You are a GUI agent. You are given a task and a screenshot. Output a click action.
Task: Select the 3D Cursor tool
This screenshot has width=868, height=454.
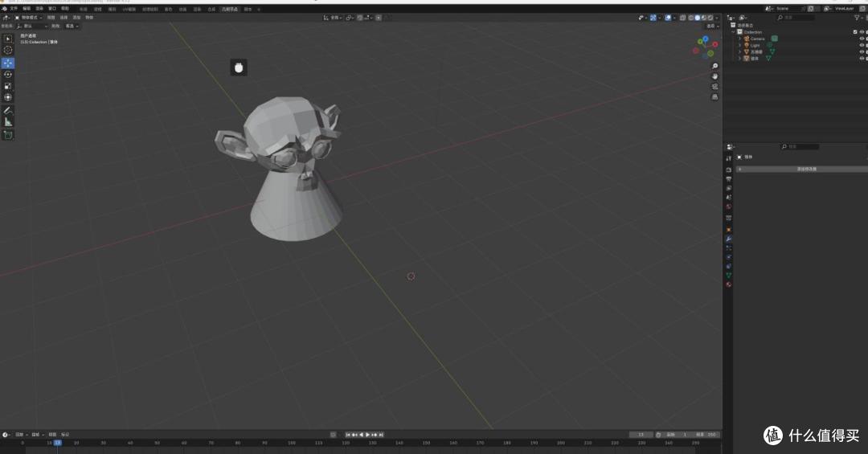coord(8,51)
